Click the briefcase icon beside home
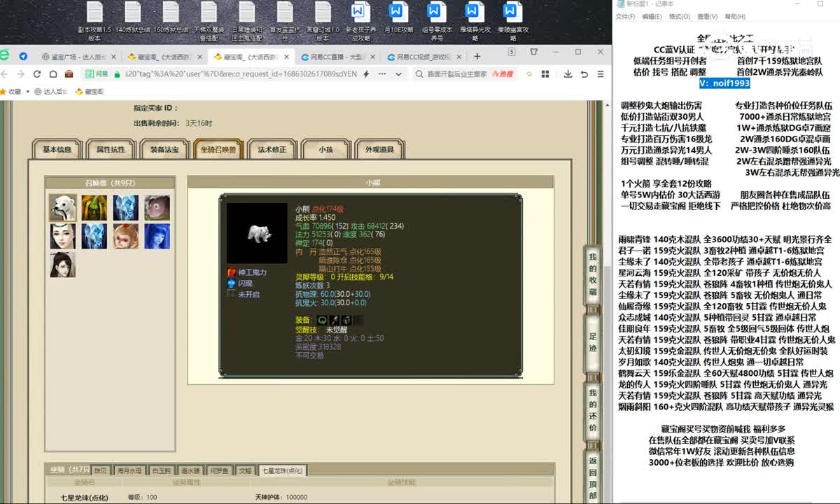840x504 pixels. point(69,73)
